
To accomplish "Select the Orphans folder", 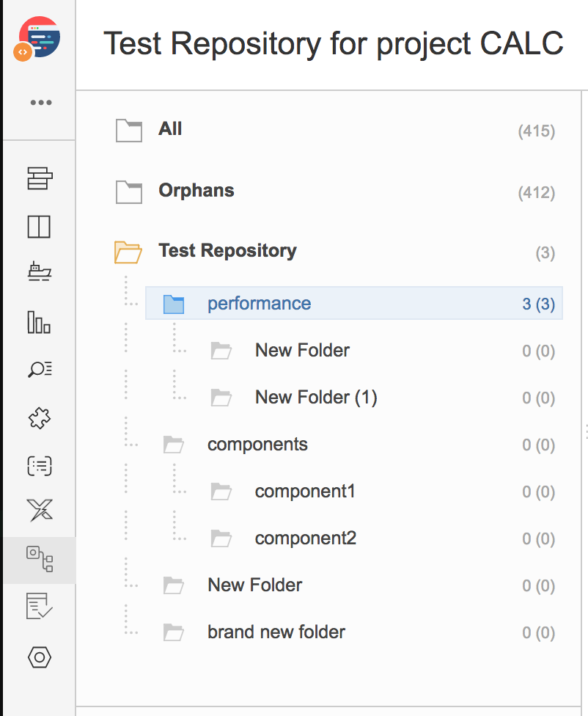I will point(196,191).
